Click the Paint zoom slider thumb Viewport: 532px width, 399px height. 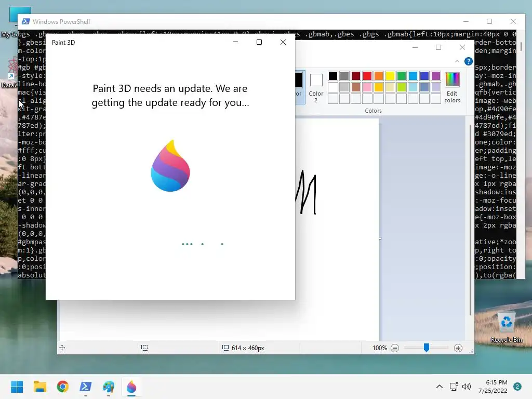pos(427,348)
